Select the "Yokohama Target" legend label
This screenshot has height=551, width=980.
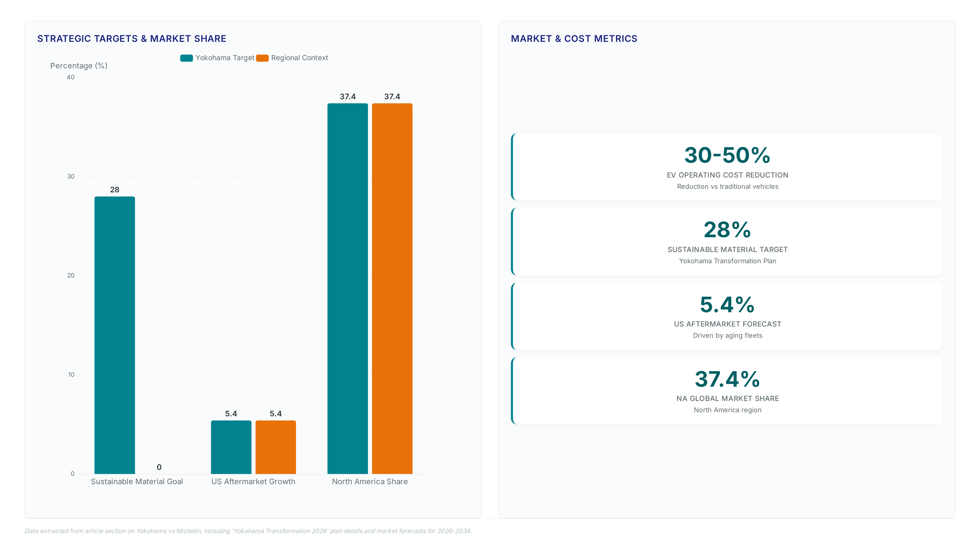click(225, 58)
